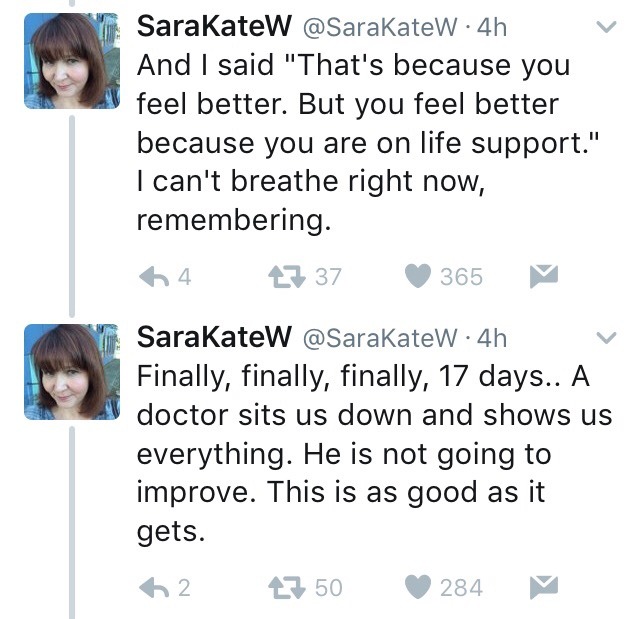Tap SaraKateW's avatar on second tweet
This screenshot has height=619, width=640.
[65, 371]
